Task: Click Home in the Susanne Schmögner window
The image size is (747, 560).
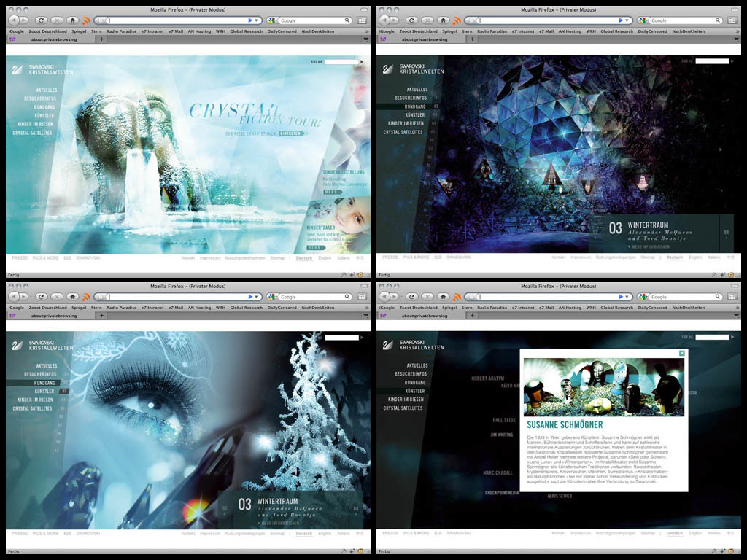Action: [443, 296]
